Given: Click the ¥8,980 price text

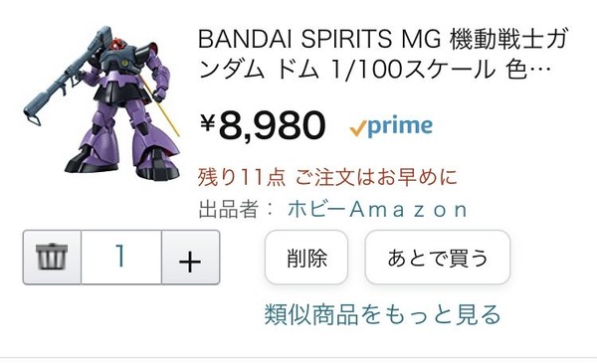Looking at the screenshot, I should 263,125.
